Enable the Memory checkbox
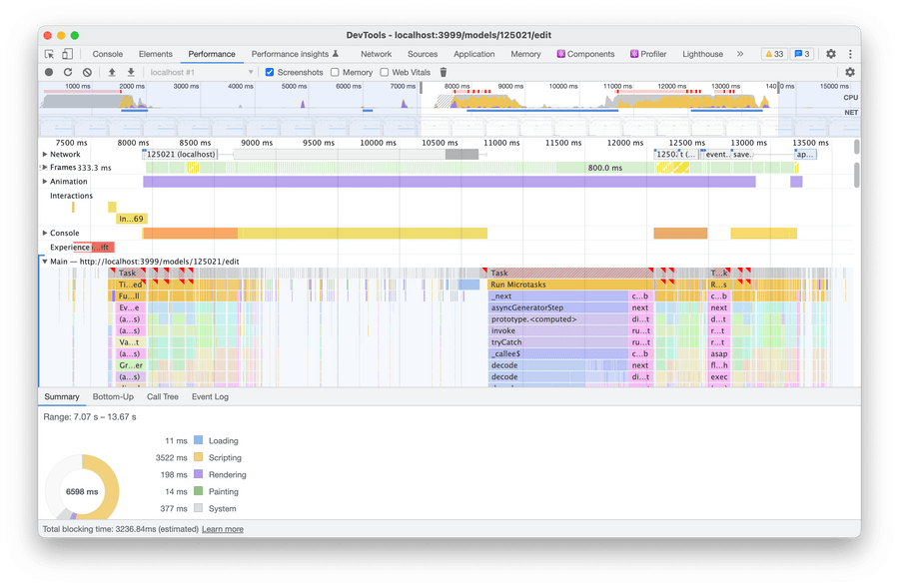899x588 pixels. pos(336,72)
